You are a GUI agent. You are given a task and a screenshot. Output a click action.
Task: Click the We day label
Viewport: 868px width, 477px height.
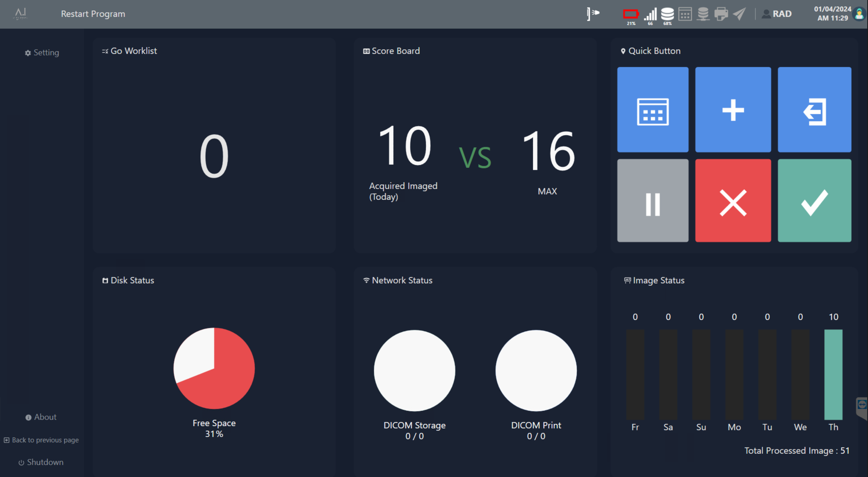[800, 427]
